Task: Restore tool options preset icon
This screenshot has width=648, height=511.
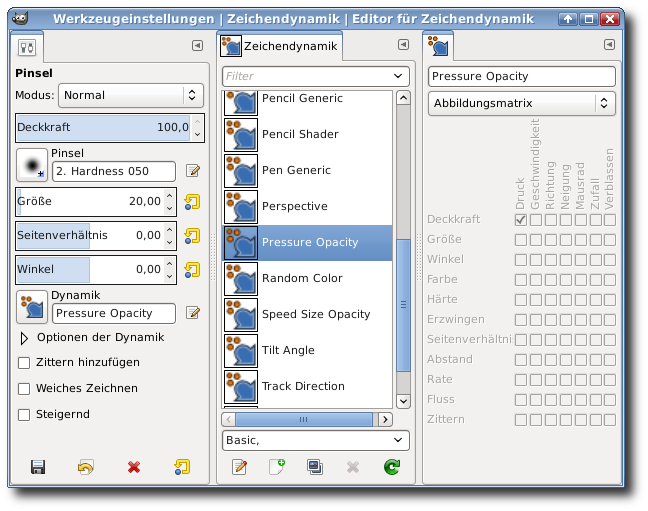Action: [86, 467]
